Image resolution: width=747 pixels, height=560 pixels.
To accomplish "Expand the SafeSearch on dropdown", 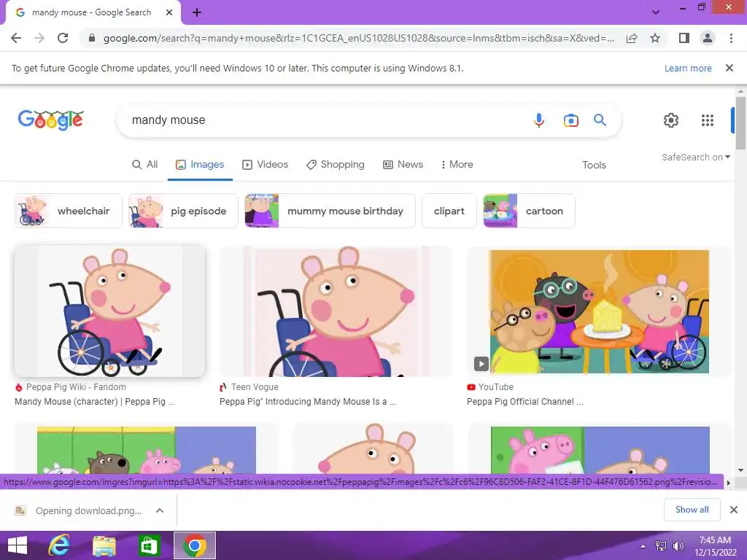I will tap(695, 157).
